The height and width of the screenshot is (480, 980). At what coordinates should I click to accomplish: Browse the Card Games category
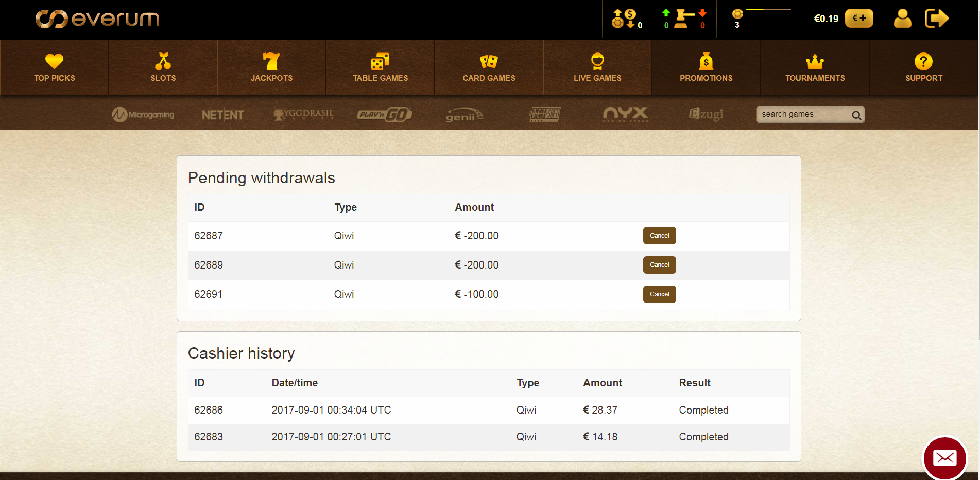(489, 67)
